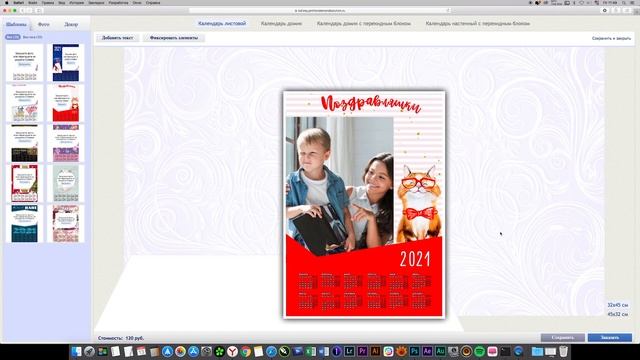Choose the 32x45 см size option
Screen dimensions: 640x360
(618, 305)
